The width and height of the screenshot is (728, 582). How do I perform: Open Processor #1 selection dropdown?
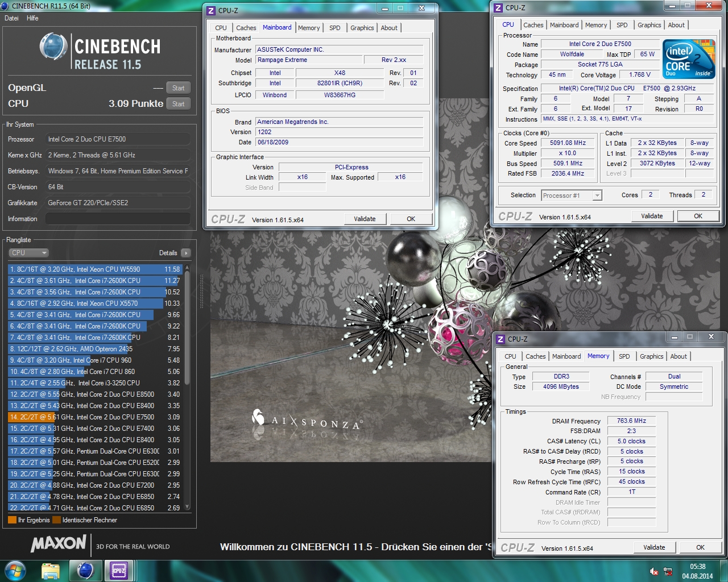click(572, 196)
